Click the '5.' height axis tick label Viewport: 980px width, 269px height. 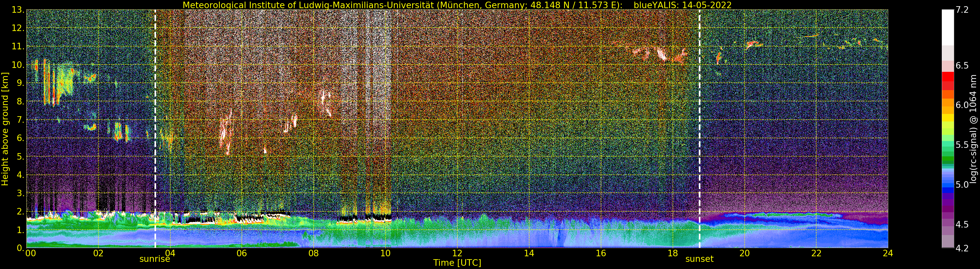[x=21, y=156]
